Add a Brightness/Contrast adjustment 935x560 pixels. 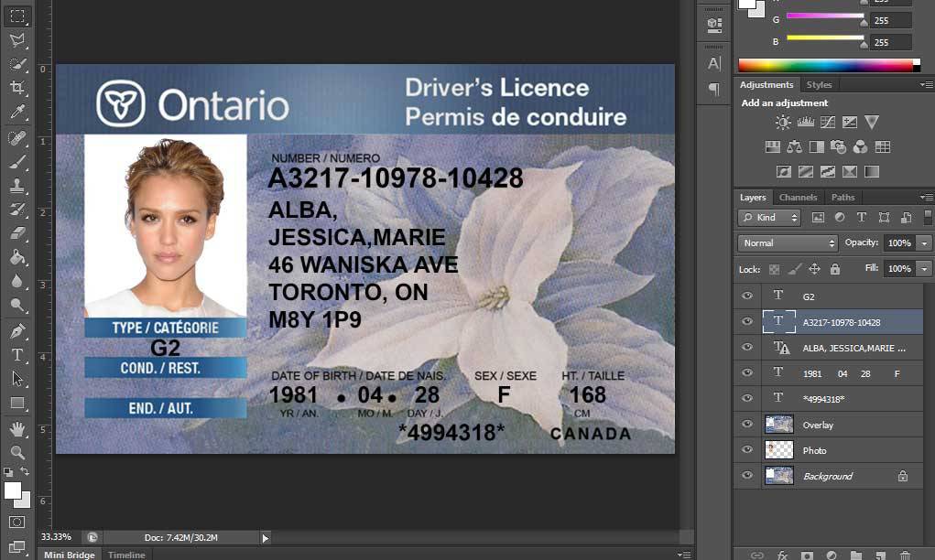pyautogui.click(x=783, y=123)
